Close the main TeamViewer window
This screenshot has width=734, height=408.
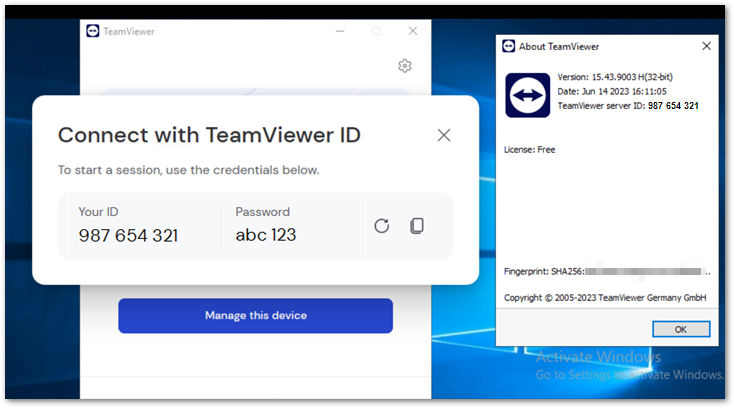412,31
